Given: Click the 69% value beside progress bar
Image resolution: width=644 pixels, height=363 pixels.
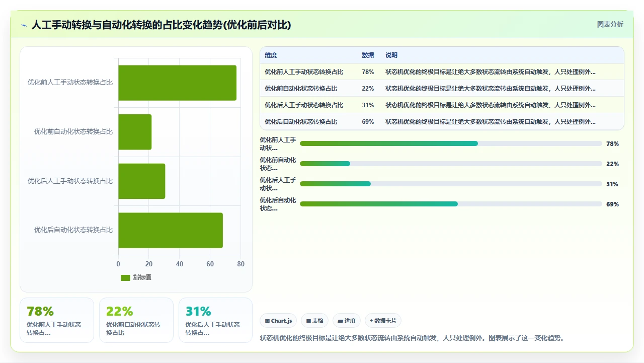Looking at the screenshot, I should (612, 204).
